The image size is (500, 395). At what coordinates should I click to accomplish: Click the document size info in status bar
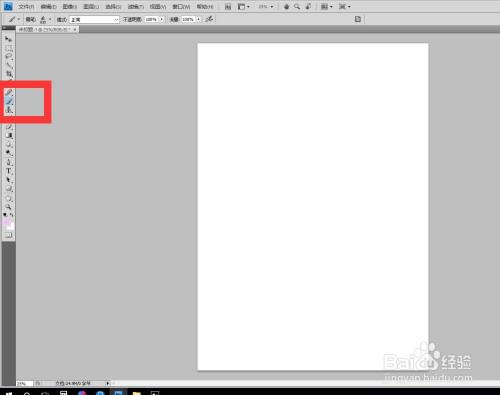click(73, 384)
